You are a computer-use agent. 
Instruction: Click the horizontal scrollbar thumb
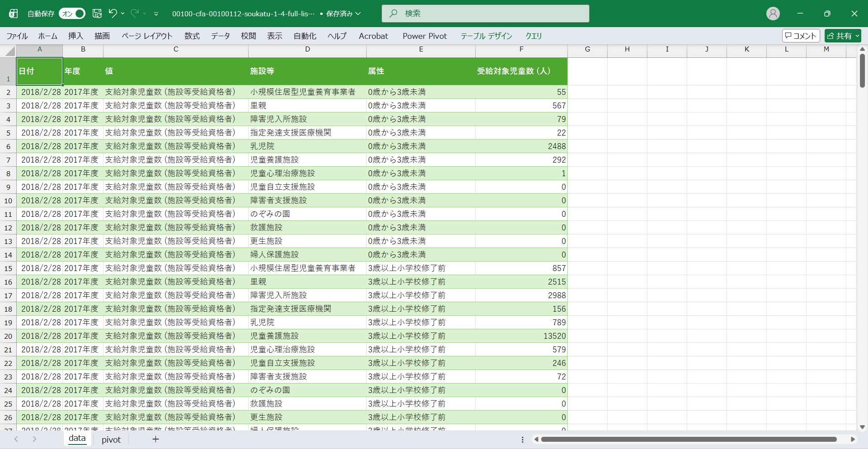coord(689,439)
